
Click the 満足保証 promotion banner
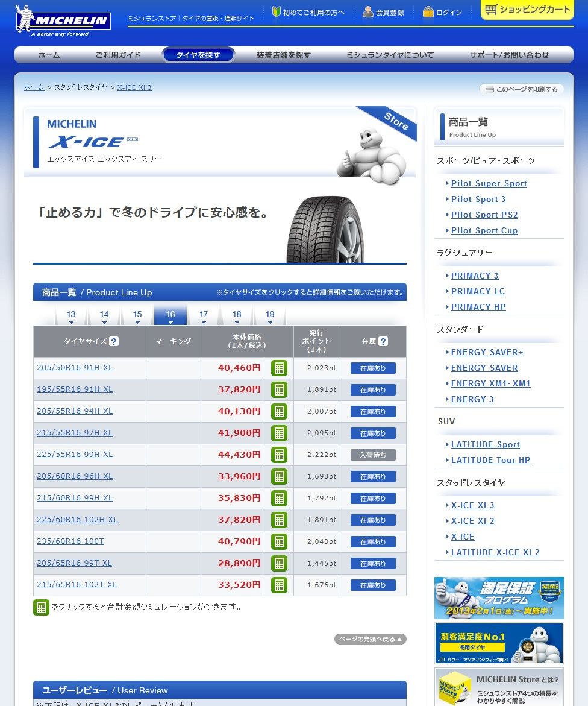[x=499, y=597]
